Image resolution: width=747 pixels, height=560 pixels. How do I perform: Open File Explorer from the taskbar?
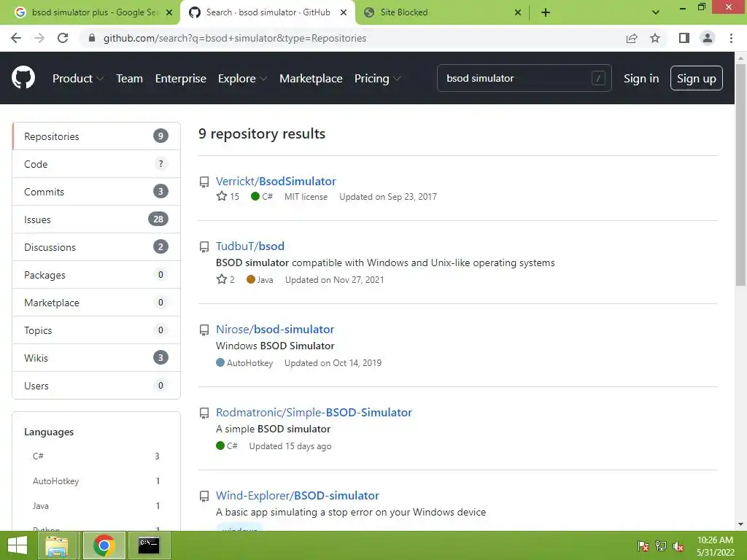[57, 545]
